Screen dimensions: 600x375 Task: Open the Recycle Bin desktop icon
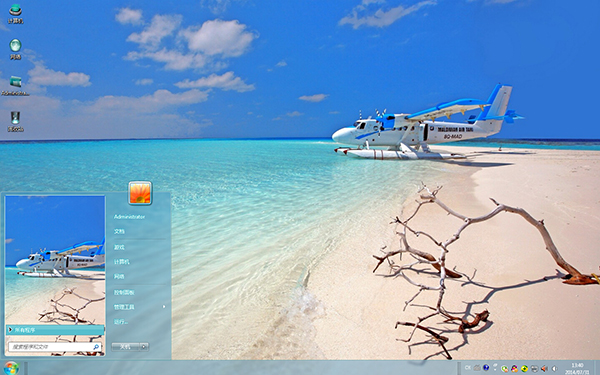click(x=15, y=121)
